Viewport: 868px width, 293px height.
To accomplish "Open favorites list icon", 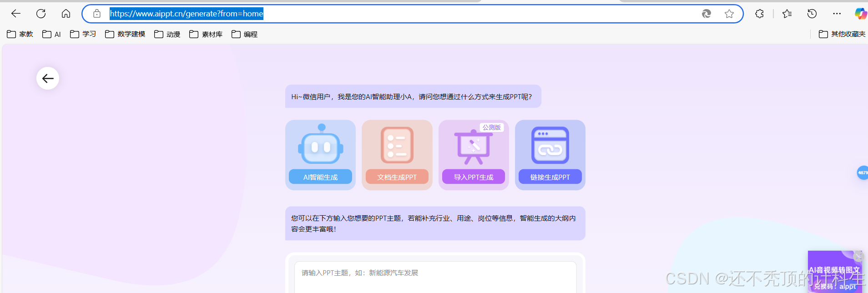I will 787,14.
